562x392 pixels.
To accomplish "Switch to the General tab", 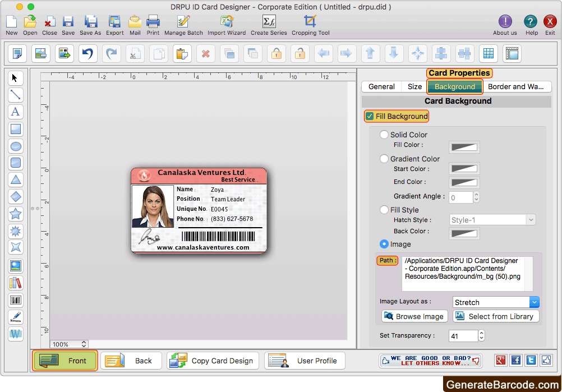I will click(381, 87).
